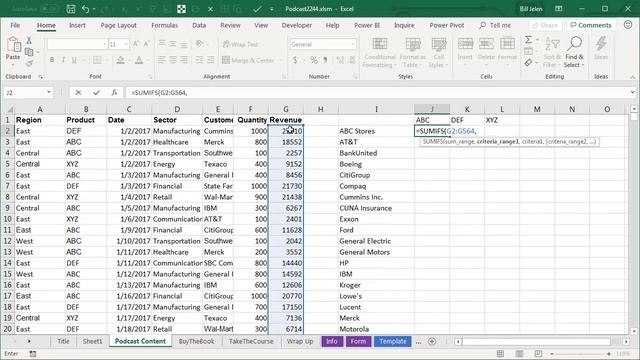Switch to the Insert ribbon tab
The width and height of the screenshot is (640, 360).
[x=77, y=25]
